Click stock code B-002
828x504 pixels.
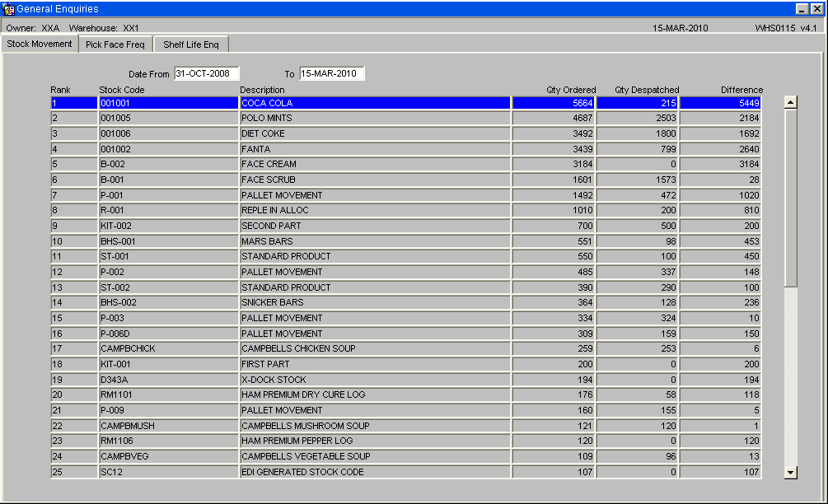click(x=168, y=164)
